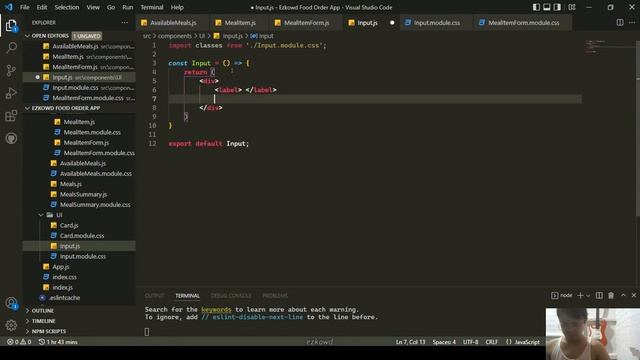Select the Terminal panel tab
Image resolution: width=640 pixels, height=360 pixels.
tap(187, 296)
